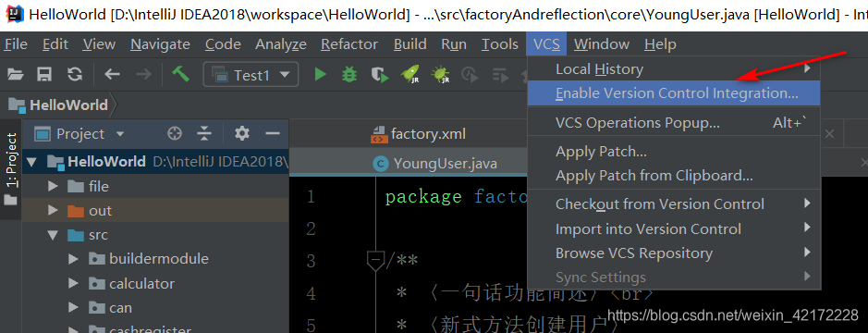This screenshot has width=868, height=333.
Task: Select the calculator tree row
Action: click(x=155, y=284)
